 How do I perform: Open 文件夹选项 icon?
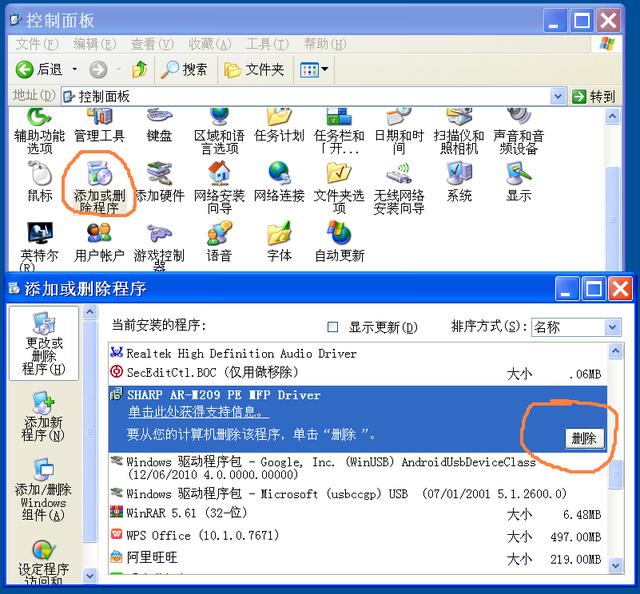tap(339, 187)
